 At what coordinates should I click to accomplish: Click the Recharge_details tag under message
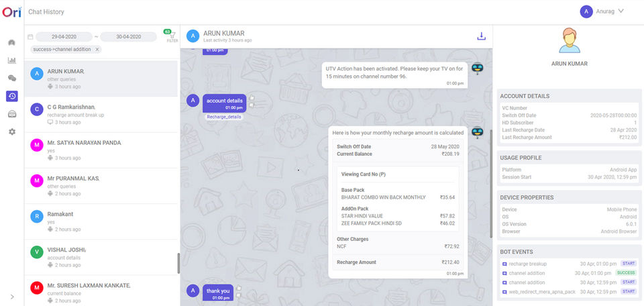(224, 117)
